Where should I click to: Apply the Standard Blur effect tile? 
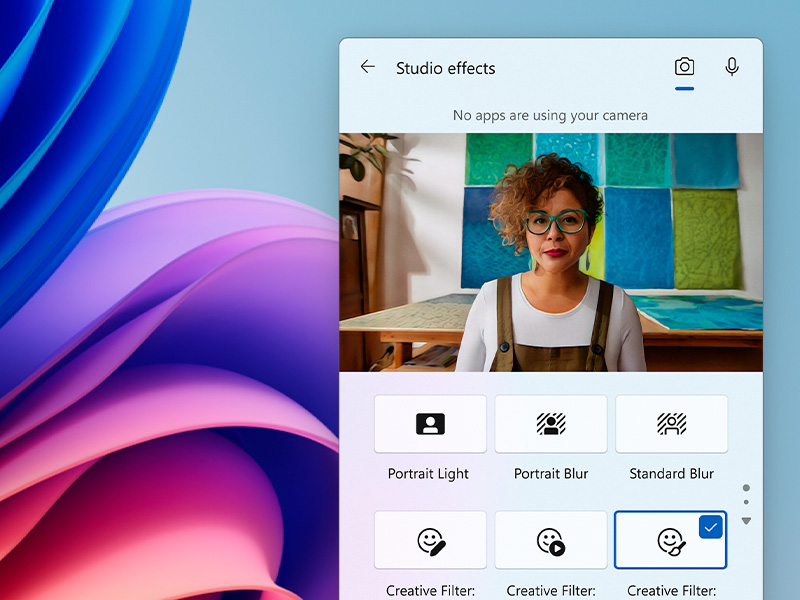point(671,424)
